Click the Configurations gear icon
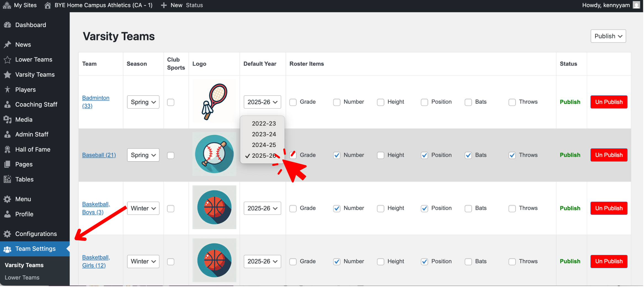The image size is (644, 287). [7, 234]
